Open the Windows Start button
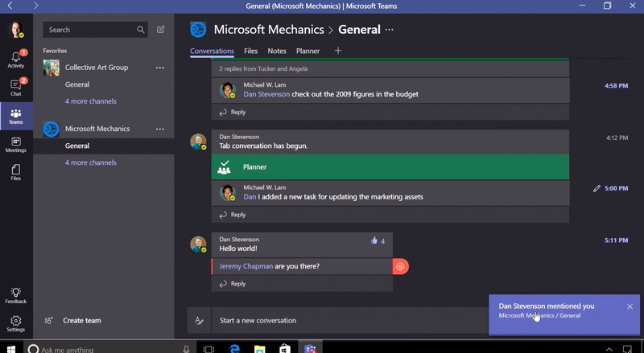644x353 pixels. coord(11,348)
